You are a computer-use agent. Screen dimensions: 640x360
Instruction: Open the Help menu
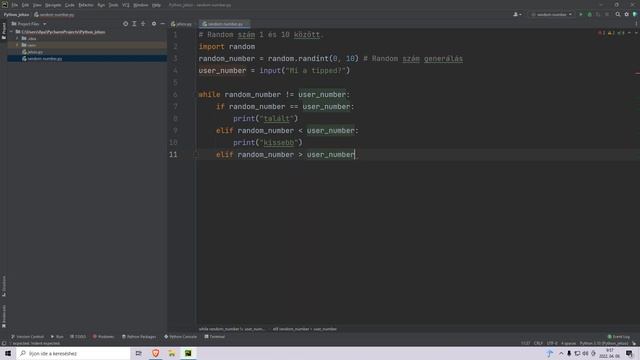tap(156, 5)
